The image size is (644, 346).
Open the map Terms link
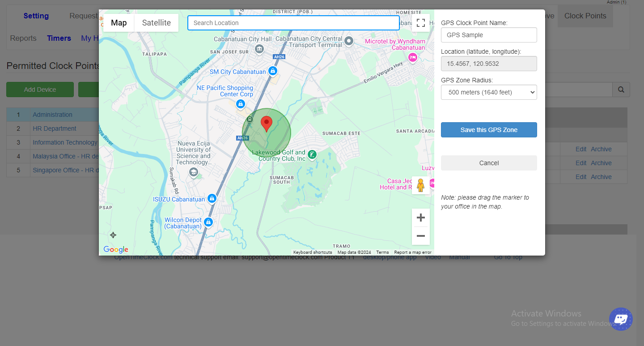tap(382, 252)
